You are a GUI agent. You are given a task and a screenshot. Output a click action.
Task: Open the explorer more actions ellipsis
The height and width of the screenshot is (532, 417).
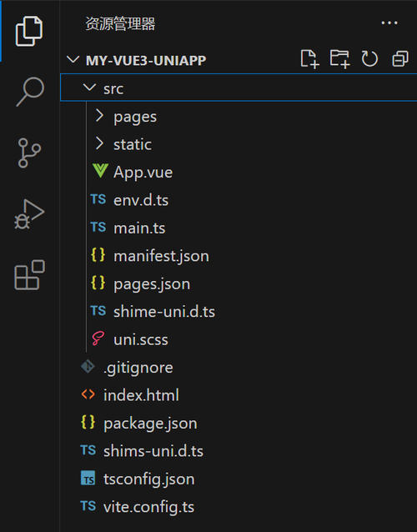click(x=389, y=23)
